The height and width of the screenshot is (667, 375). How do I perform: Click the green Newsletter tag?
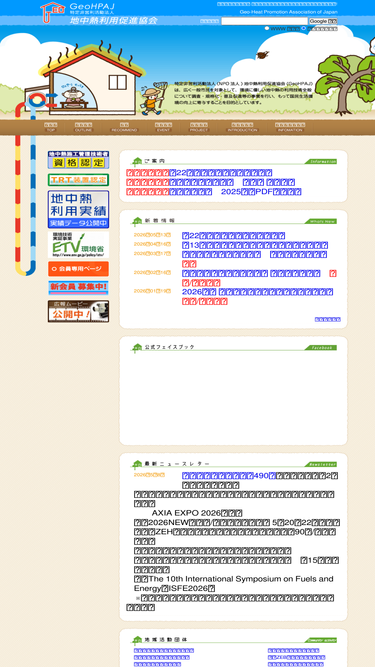click(321, 464)
